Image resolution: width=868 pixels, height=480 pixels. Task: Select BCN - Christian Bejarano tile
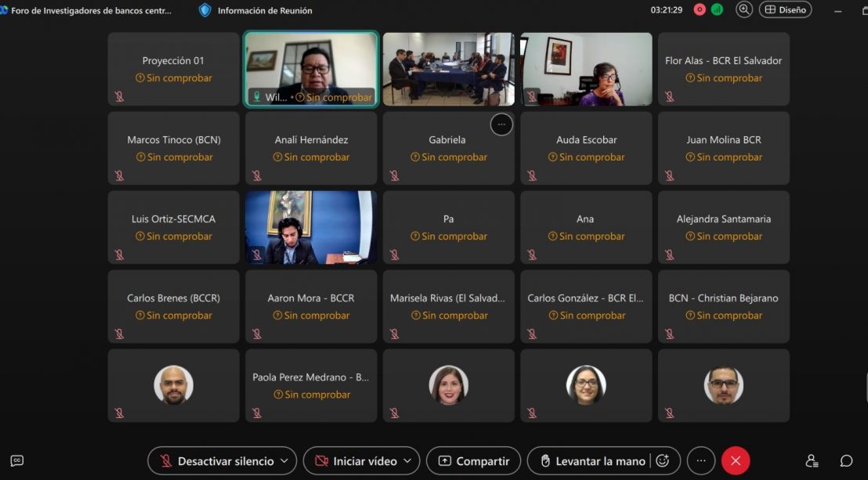pos(724,306)
